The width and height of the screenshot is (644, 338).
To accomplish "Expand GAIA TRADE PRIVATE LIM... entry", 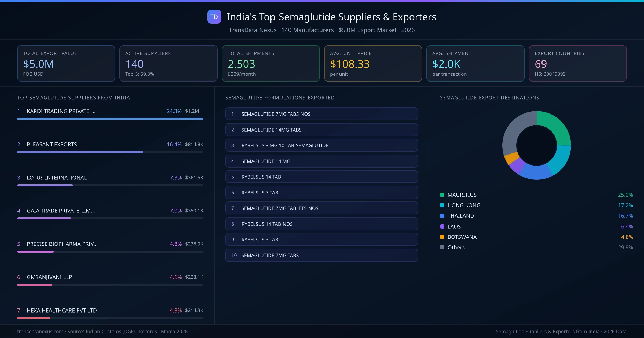I will 61,211.
